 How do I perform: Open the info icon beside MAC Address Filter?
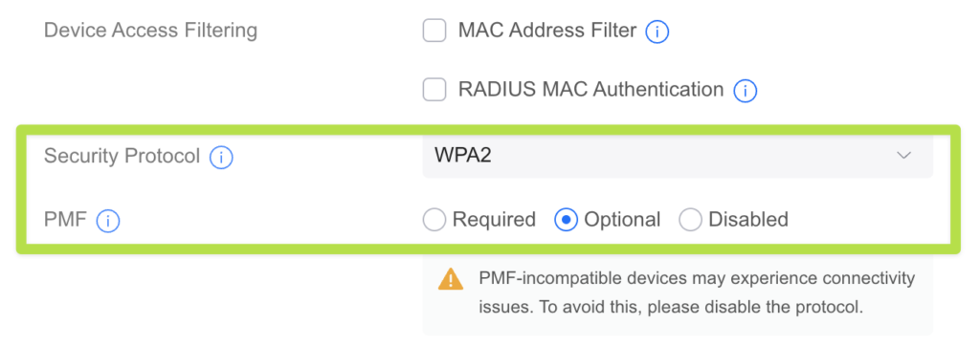pyautogui.click(x=657, y=32)
